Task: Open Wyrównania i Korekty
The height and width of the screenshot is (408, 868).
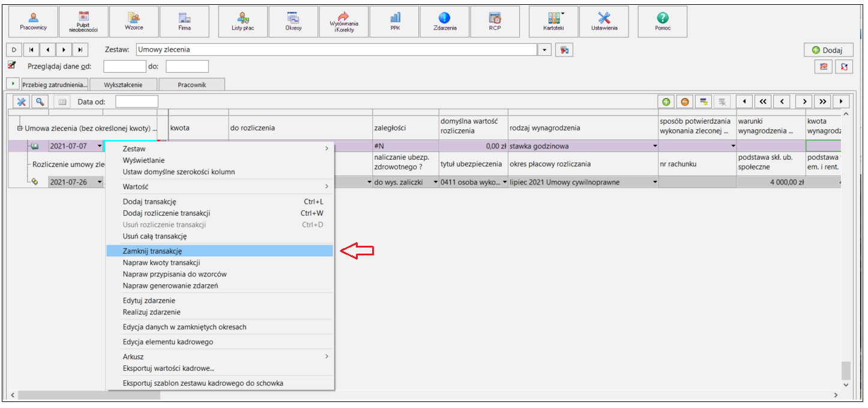Action: 343,22
